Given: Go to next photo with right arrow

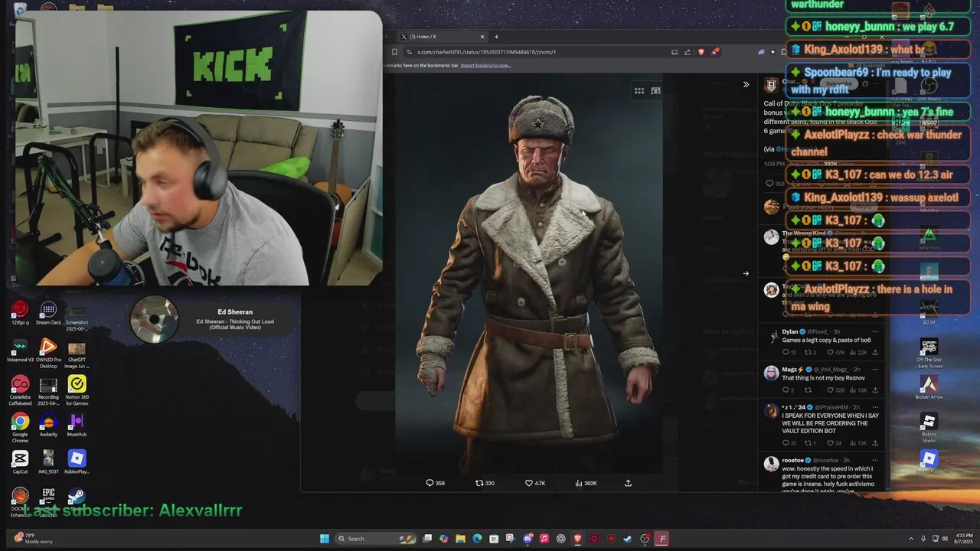Looking at the screenshot, I should click(746, 273).
